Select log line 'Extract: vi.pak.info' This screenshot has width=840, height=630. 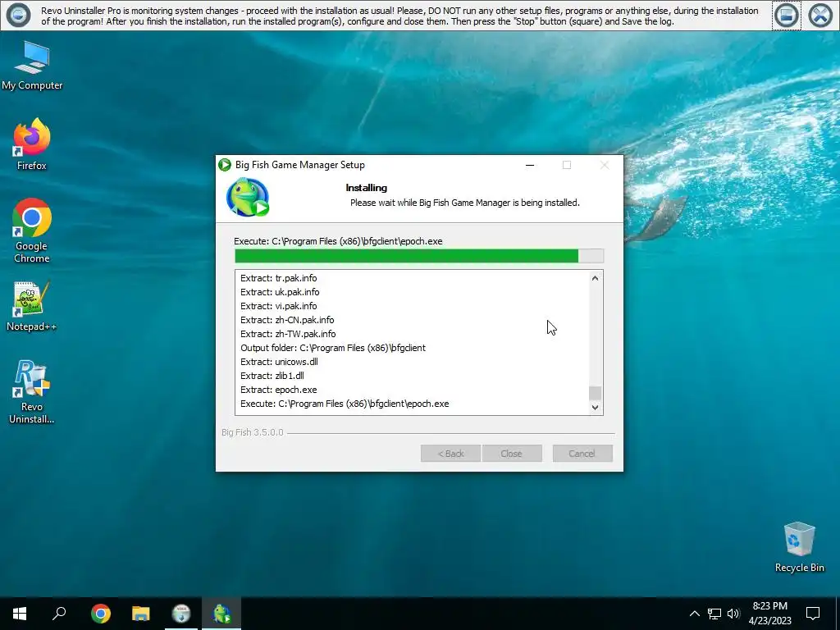pos(279,306)
